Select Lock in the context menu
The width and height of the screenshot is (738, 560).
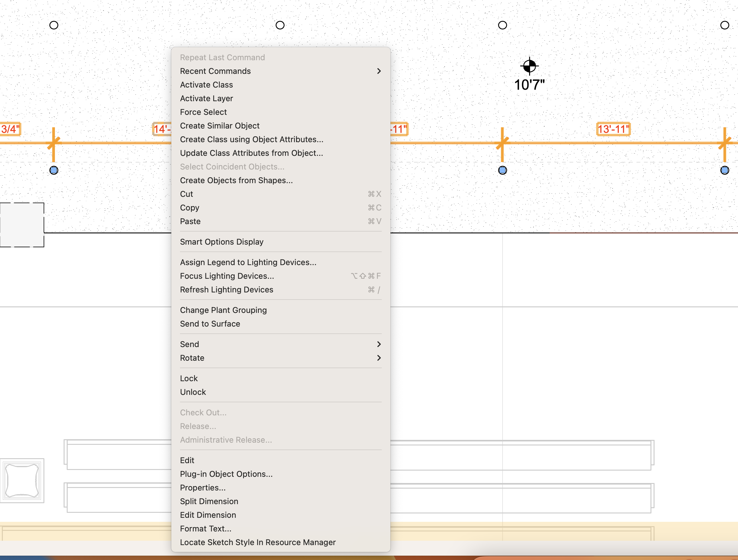click(189, 378)
